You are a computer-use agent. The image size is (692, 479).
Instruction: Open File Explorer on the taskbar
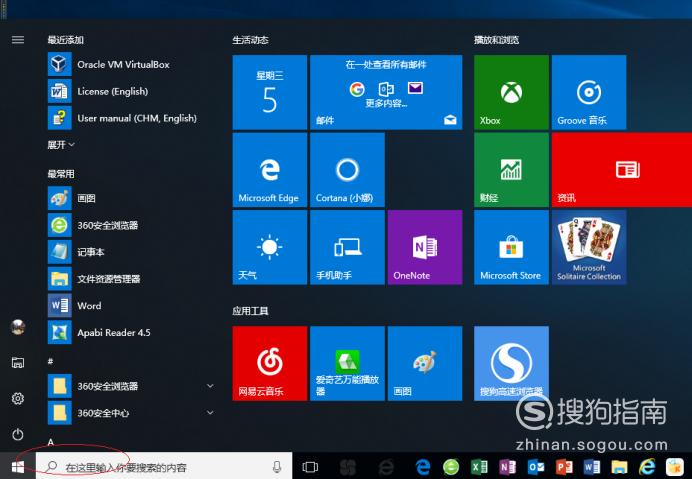tap(620, 467)
